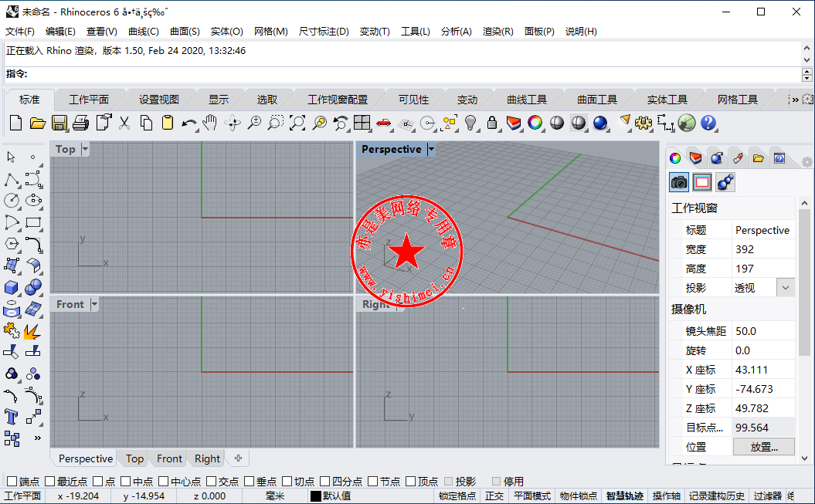Click the Undo arrow icon
815x504 pixels.
[188, 123]
